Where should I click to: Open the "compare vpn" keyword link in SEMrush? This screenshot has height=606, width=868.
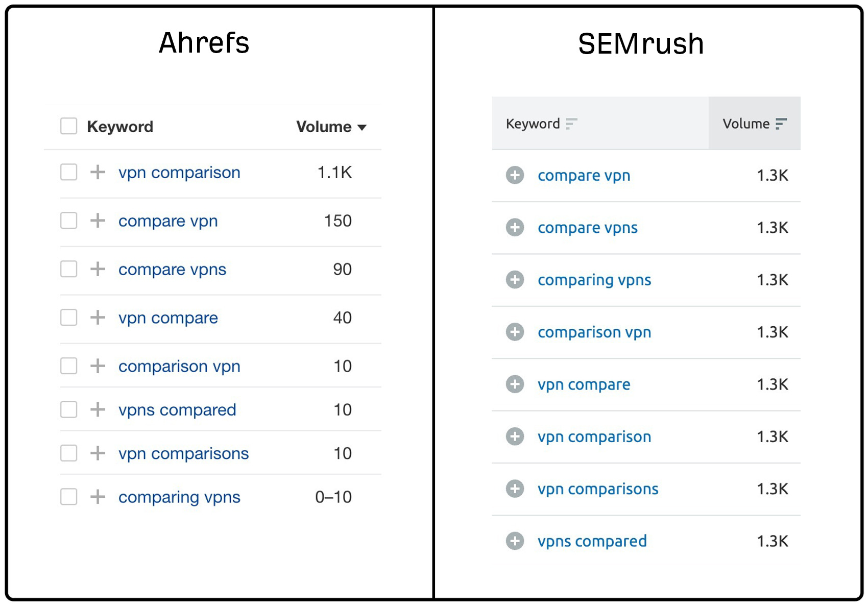[x=584, y=175]
